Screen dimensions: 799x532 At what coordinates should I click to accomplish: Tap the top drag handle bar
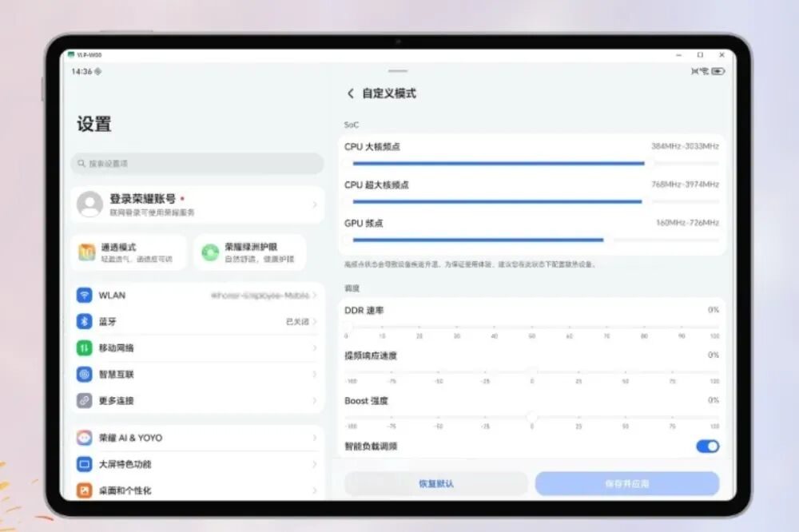397,71
